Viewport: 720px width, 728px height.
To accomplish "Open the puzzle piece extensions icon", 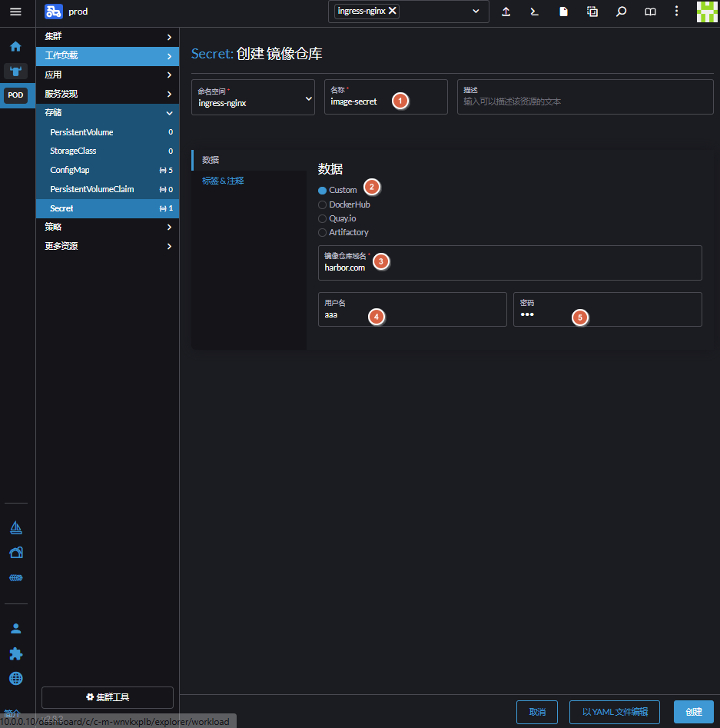I will pyautogui.click(x=16, y=653).
